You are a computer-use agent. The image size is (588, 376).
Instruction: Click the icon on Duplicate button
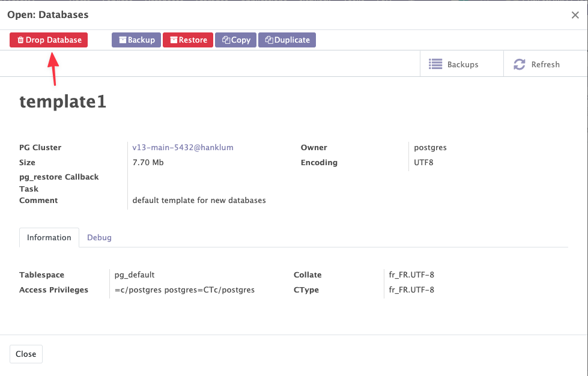(269, 40)
